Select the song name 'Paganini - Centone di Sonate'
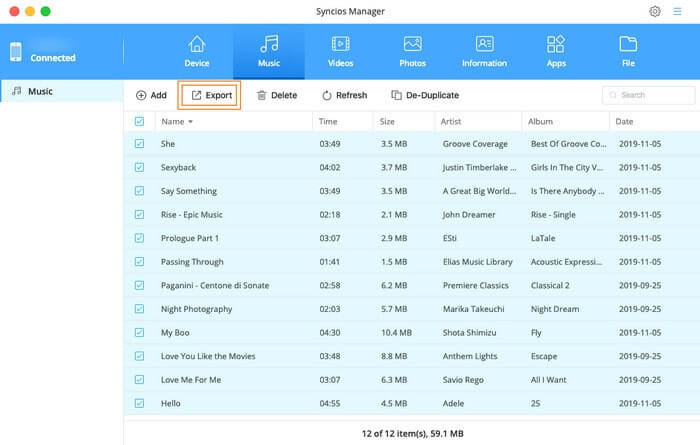Image resolution: width=700 pixels, height=445 pixels. point(215,285)
